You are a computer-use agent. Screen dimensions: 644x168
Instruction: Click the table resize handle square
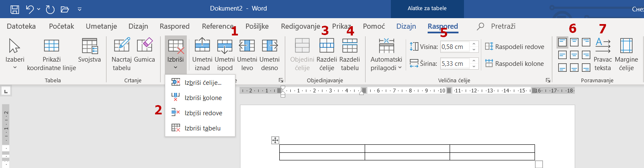tap(539, 164)
